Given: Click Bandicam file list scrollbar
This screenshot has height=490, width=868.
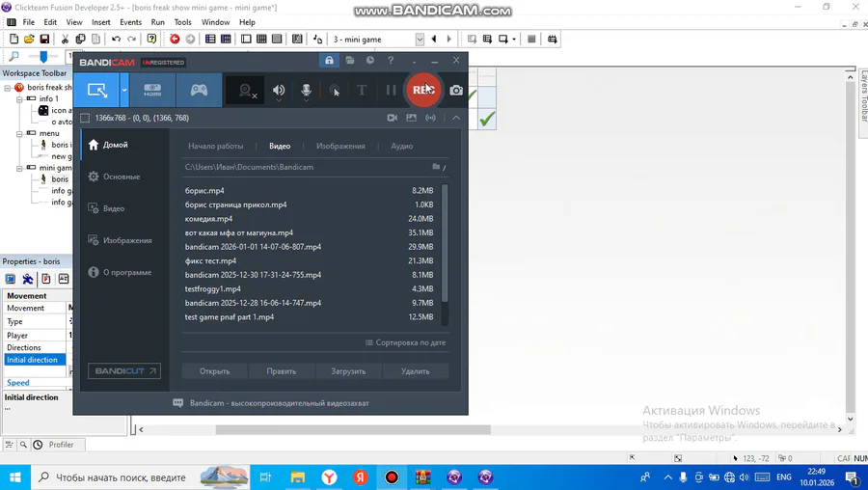Looking at the screenshot, I should (x=445, y=244).
